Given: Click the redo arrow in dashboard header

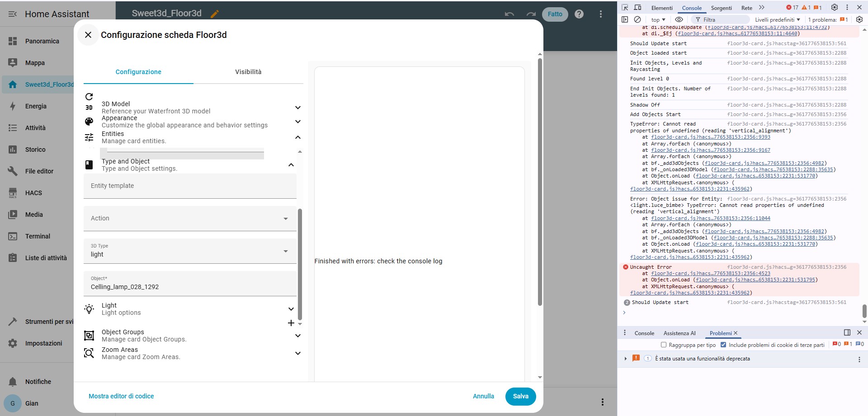Looking at the screenshot, I should tap(531, 14).
